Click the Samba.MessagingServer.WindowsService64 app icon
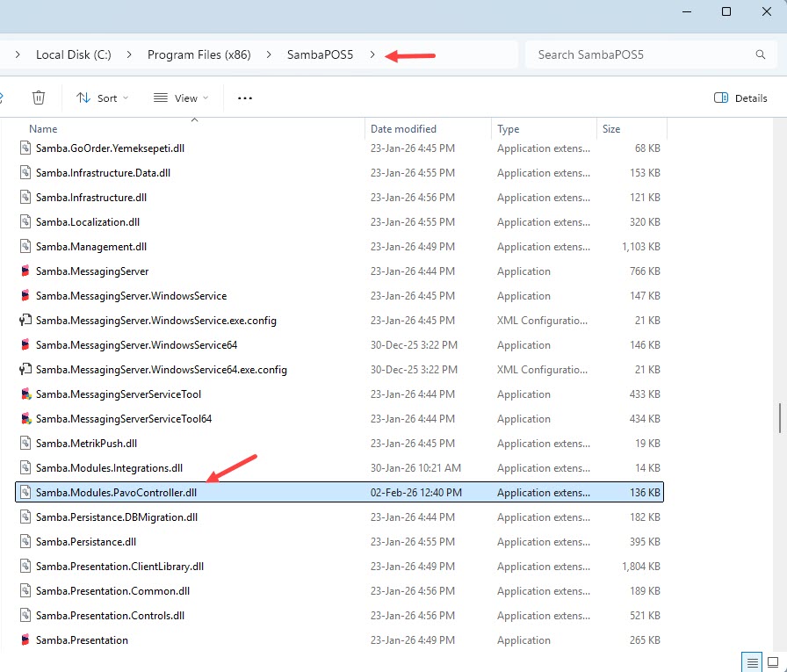This screenshot has width=787, height=672. pos(25,345)
